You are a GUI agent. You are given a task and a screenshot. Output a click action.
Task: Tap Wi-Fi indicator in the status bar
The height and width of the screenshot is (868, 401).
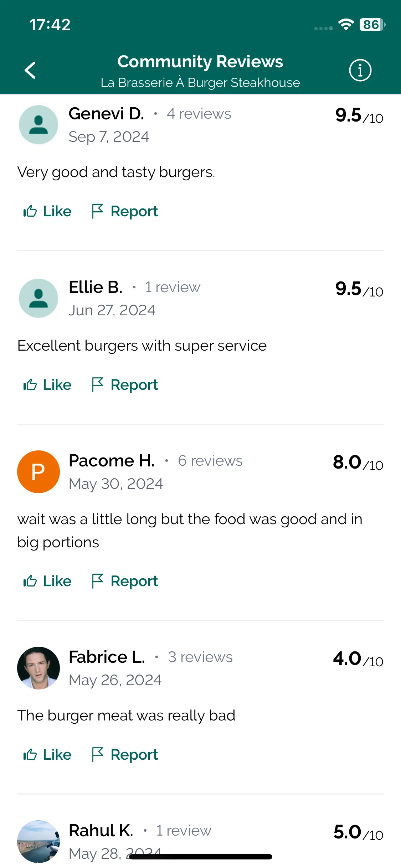click(346, 25)
